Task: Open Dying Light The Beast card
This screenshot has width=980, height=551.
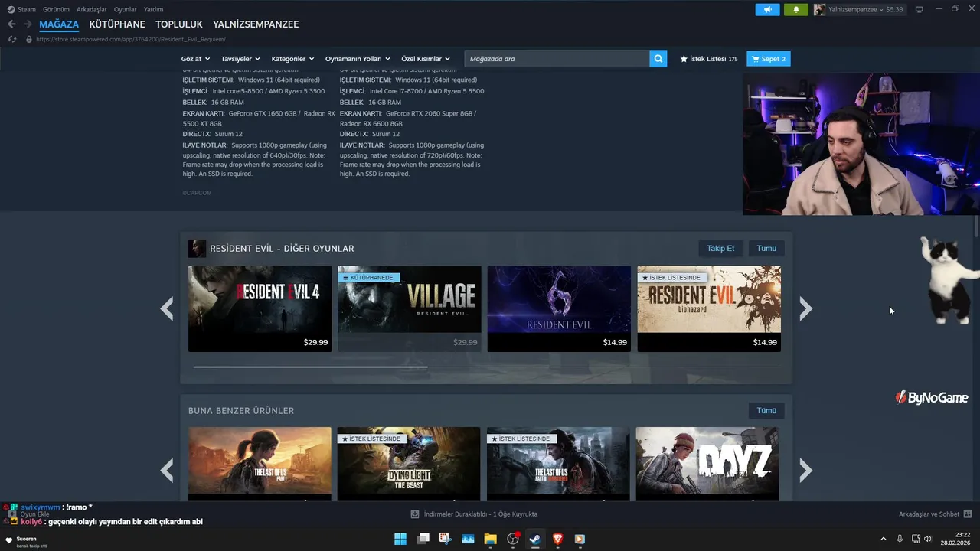Action: [409, 464]
